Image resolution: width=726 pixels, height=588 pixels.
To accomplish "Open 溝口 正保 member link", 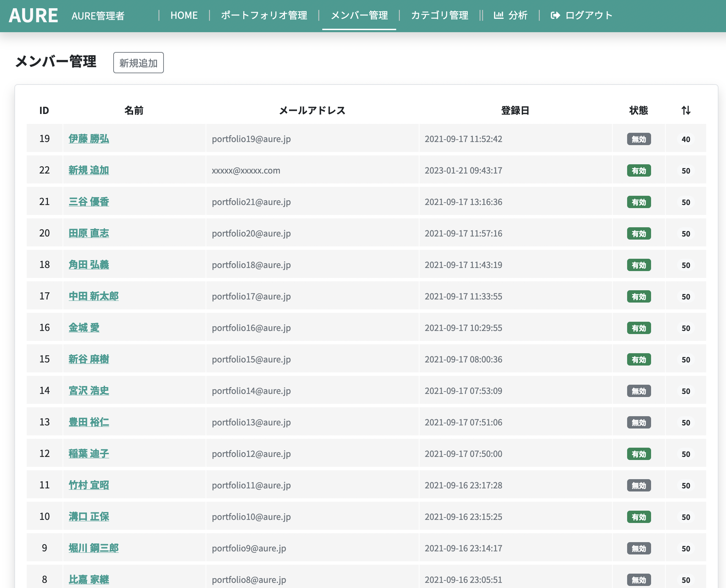I will [x=89, y=516].
